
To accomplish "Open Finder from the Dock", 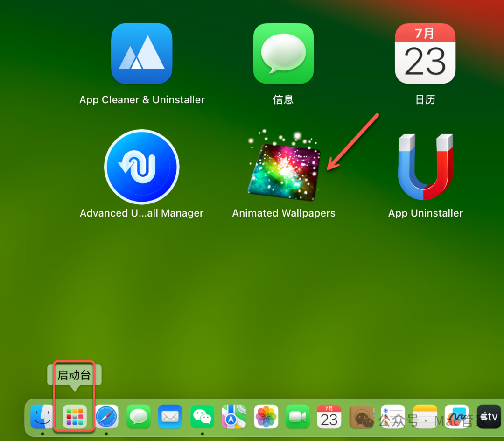I will pos(42,417).
